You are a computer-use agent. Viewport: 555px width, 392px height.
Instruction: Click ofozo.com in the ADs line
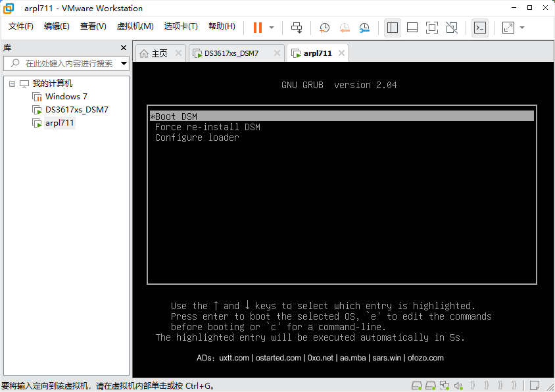tap(425, 358)
